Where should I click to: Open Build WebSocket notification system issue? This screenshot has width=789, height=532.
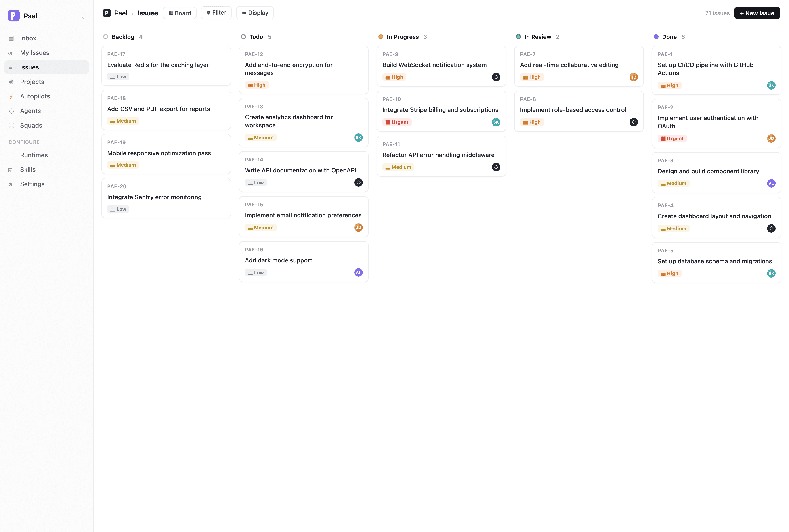(441, 66)
